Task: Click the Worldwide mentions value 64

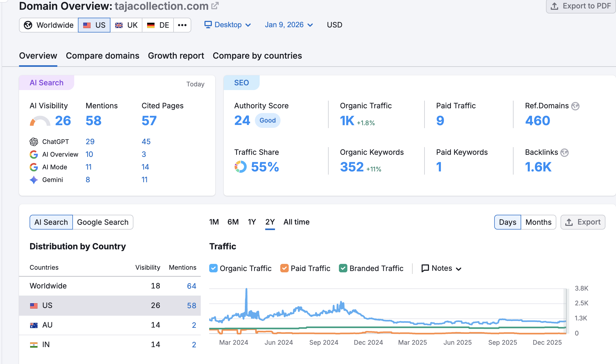Action: pyautogui.click(x=192, y=286)
